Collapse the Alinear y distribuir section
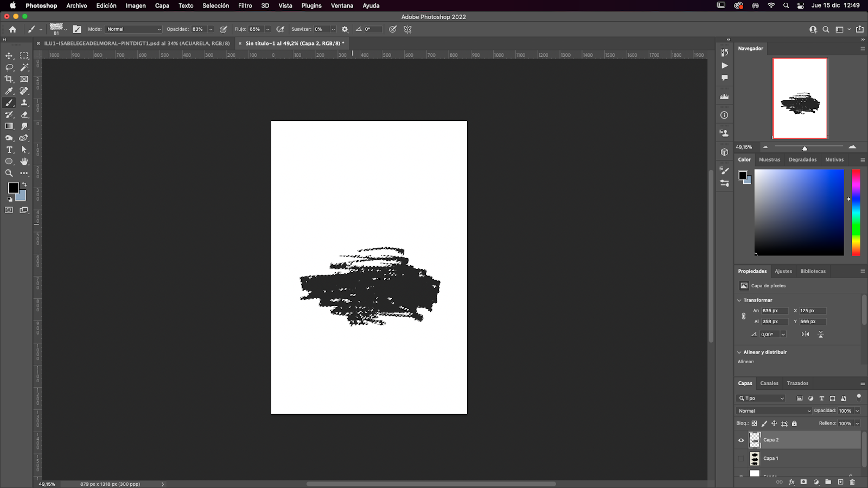Image resolution: width=868 pixels, height=488 pixels. click(739, 352)
